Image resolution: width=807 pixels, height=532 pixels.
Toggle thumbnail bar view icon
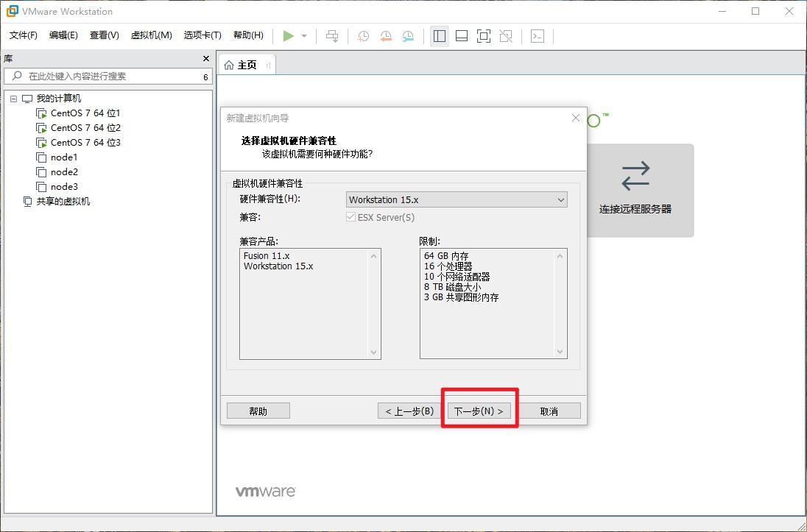462,36
